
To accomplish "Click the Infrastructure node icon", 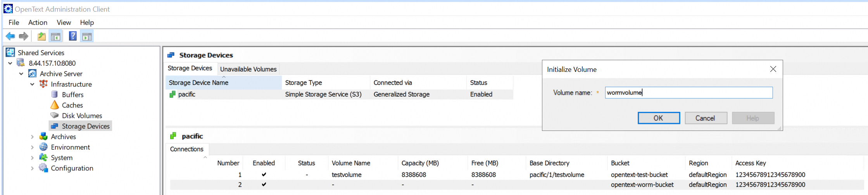I will click(43, 84).
